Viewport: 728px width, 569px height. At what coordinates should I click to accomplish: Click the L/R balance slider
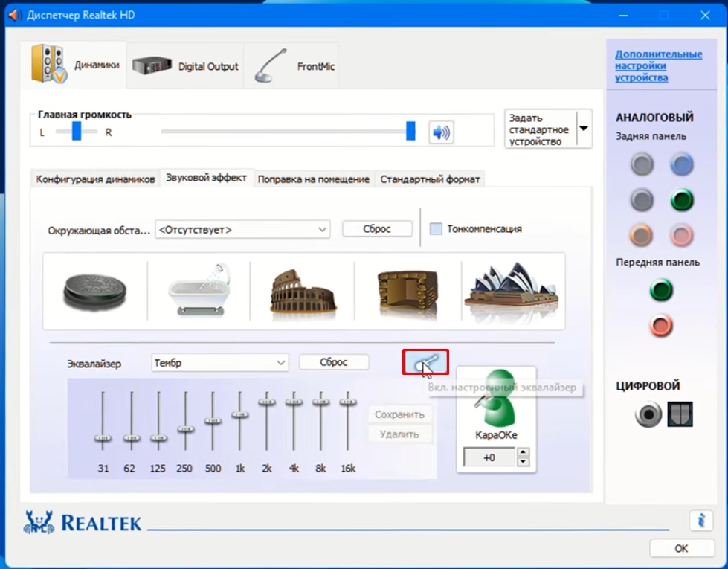[77, 132]
